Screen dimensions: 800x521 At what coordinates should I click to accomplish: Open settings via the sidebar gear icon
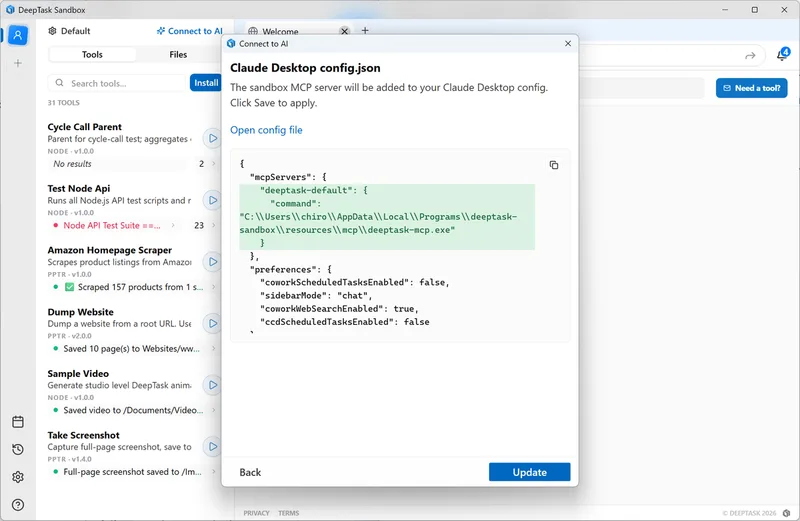(x=18, y=477)
